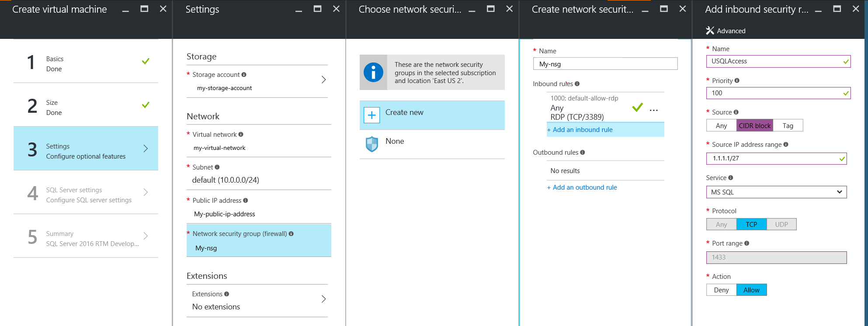Click Port range field showing 1433
This screenshot has height=326, width=868.
pos(776,257)
